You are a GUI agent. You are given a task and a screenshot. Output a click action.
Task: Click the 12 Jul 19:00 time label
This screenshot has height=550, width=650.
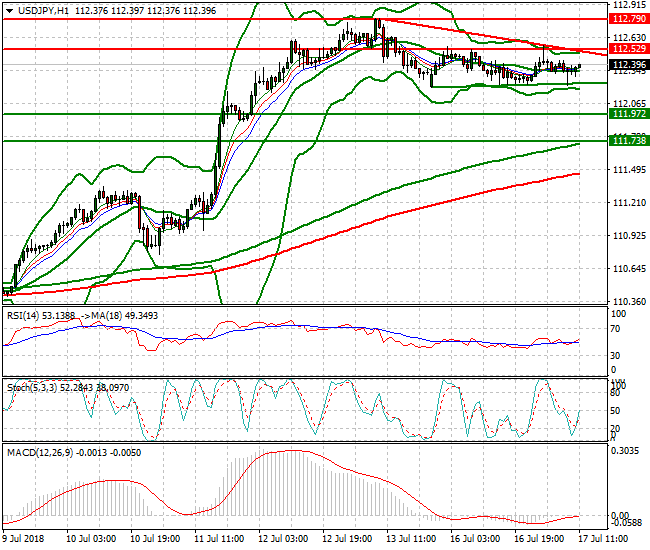click(347, 539)
